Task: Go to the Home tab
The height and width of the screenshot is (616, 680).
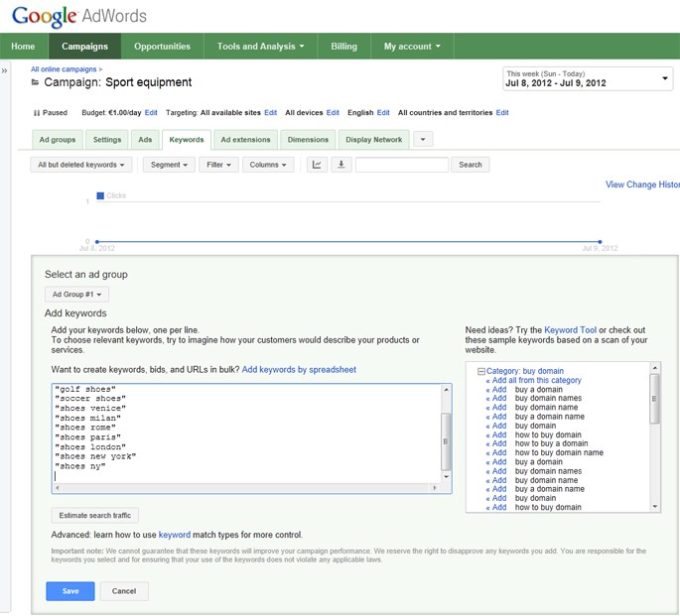Action: tap(23, 47)
